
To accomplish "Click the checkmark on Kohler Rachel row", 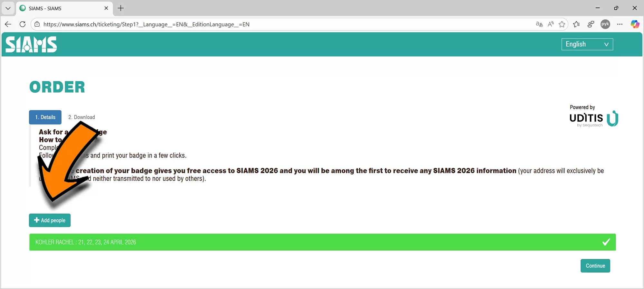I will (x=606, y=242).
